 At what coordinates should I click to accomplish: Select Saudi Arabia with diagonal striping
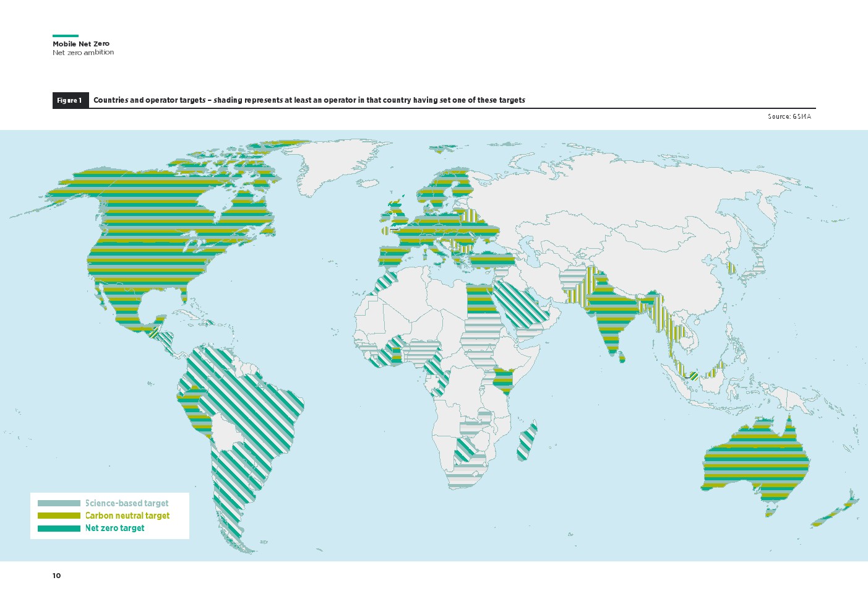(x=523, y=303)
